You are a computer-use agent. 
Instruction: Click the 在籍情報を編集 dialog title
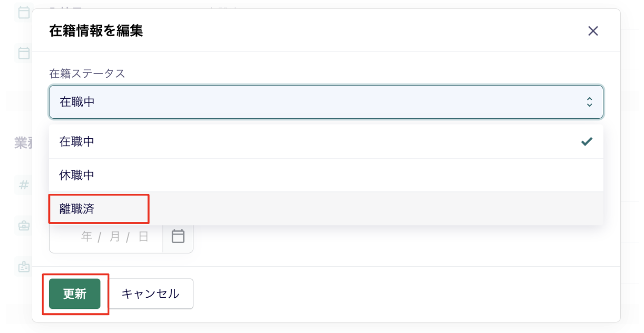(x=96, y=31)
